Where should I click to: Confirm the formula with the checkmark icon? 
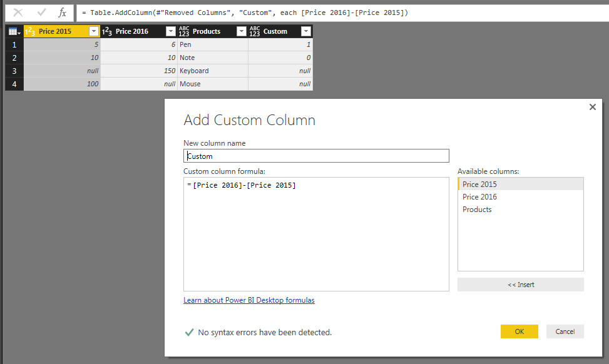[41, 13]
